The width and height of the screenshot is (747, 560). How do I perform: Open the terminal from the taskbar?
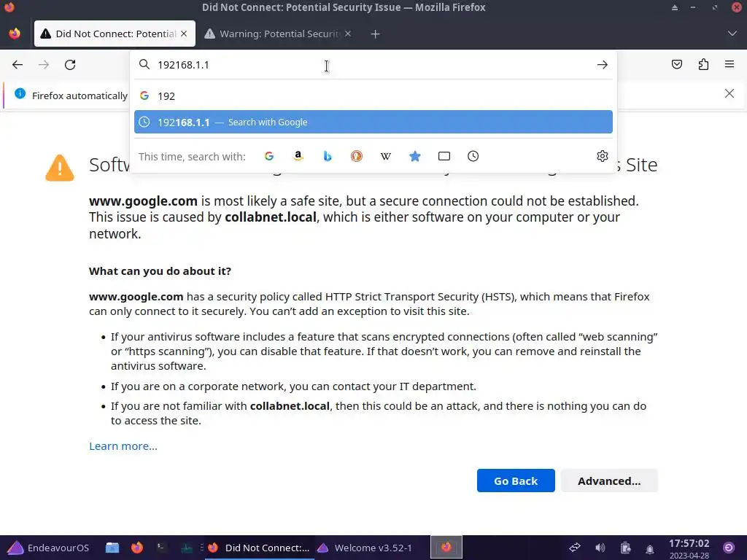point(161,548)
